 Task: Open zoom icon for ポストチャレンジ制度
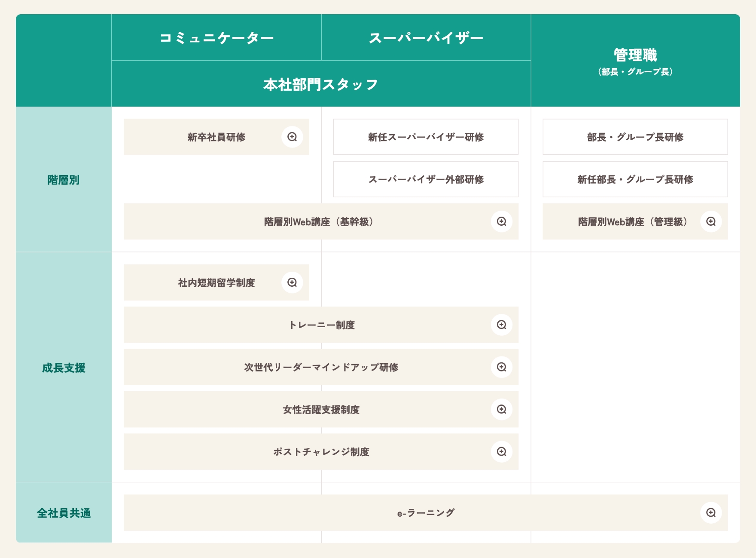point(501,452)
